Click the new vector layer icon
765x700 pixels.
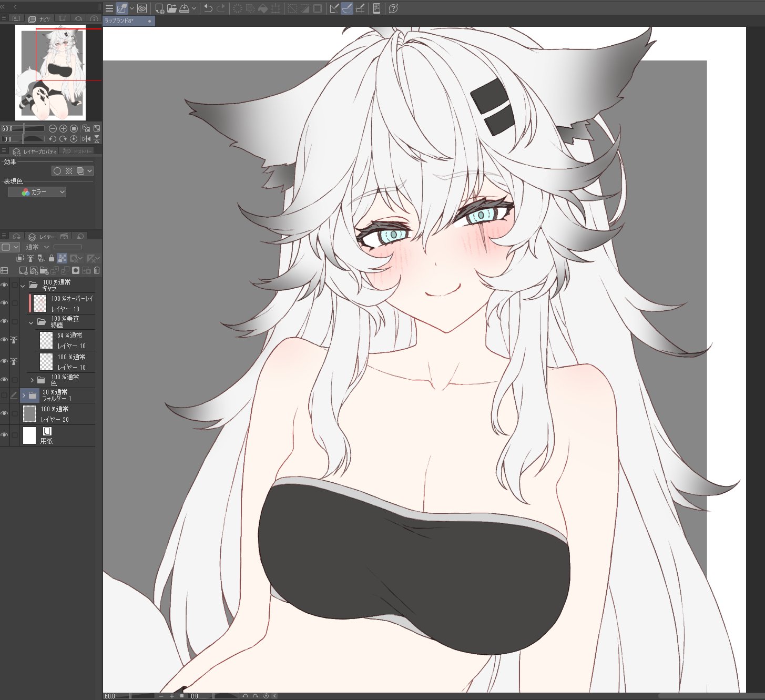[34, 270]
